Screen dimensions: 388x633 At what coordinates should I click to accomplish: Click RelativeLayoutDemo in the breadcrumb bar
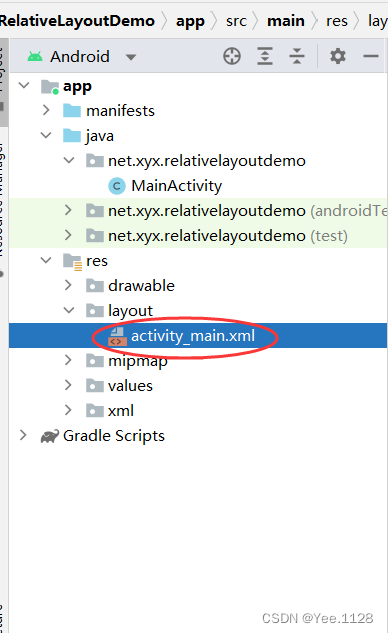coord(77,21)
